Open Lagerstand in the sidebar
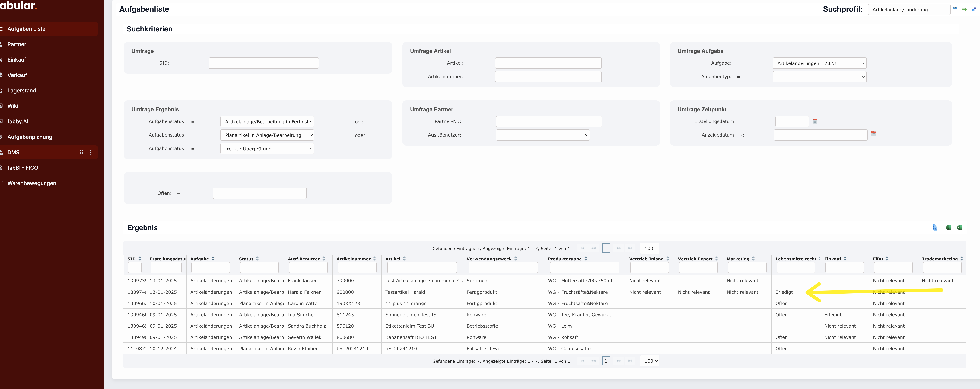 pyautogui.click(x=22, y=91)
